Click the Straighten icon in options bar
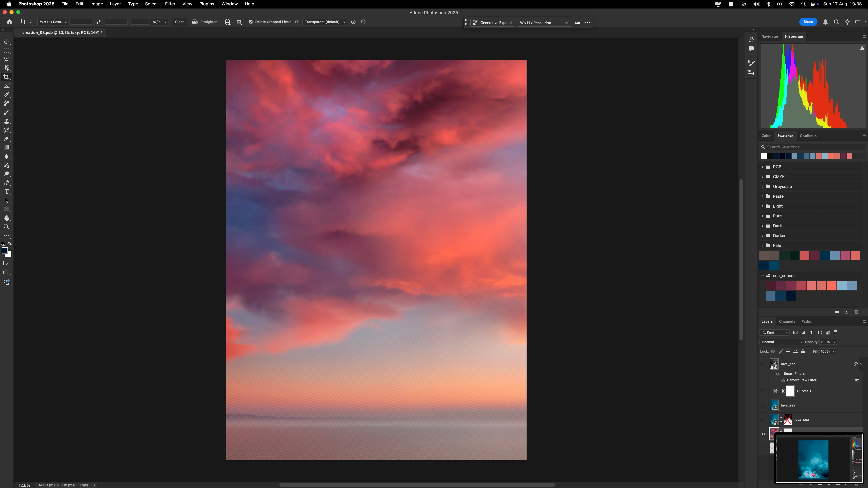The image size is (868, 488). click(x=194, y=22)
